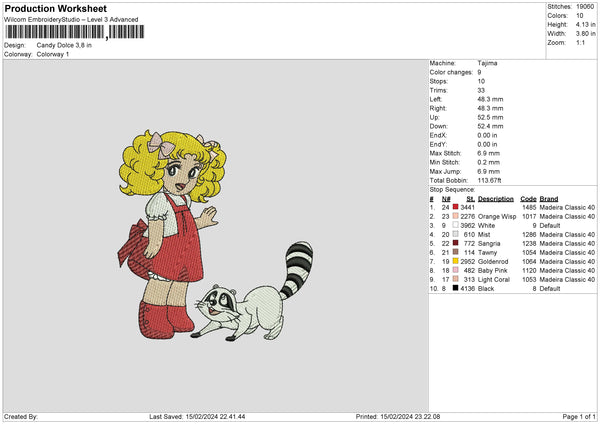Click the Height value 4.13 in
This screenshot has height=424, width=600.
[x=585, y=24]
